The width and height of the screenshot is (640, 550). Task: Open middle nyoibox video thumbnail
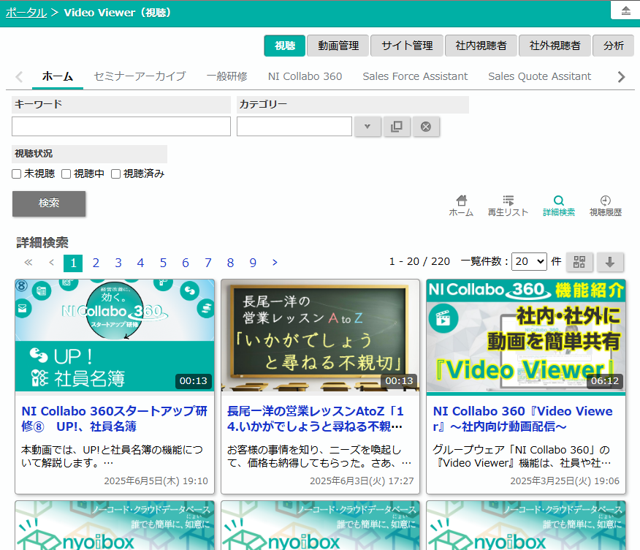(320, 526)
